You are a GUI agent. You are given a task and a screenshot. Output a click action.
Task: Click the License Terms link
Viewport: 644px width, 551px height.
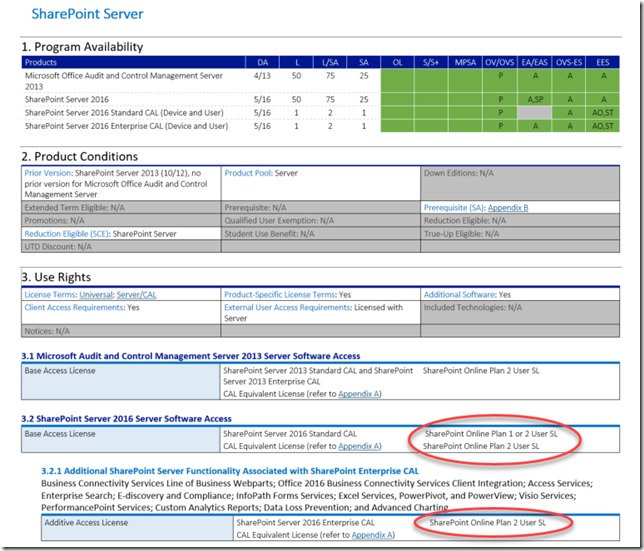point(50,295)
